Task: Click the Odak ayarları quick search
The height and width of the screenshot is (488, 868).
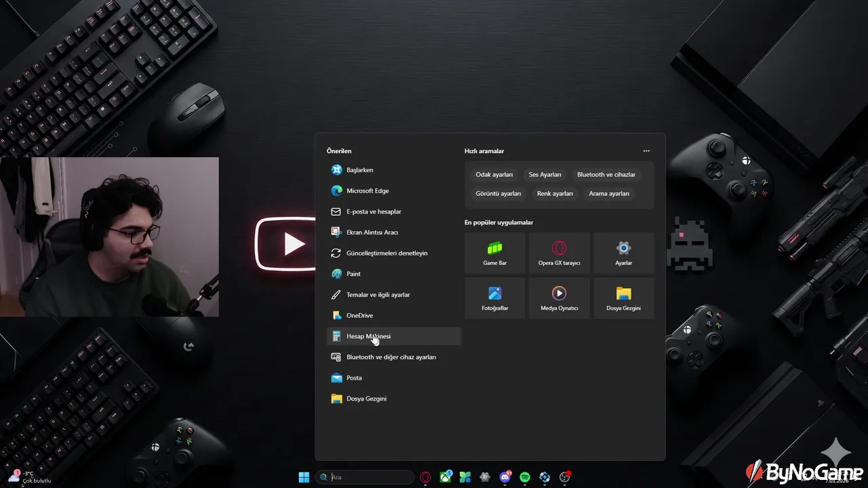Action: click(x=494, y=174)
